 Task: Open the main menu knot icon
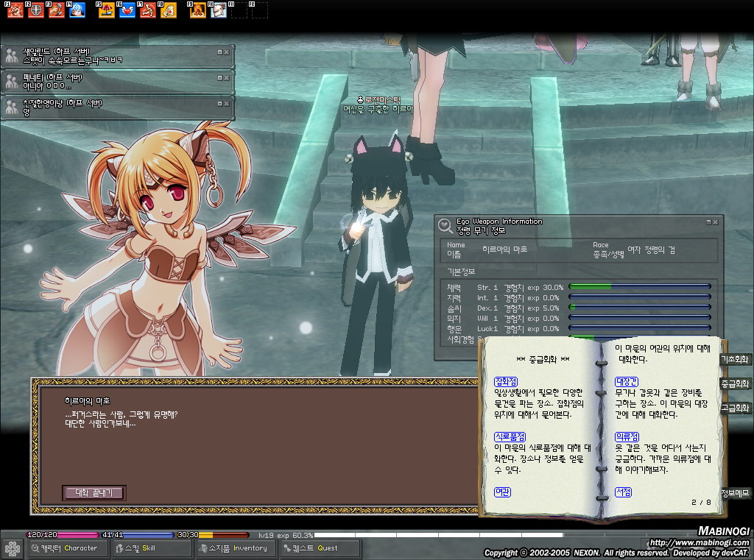13,548
